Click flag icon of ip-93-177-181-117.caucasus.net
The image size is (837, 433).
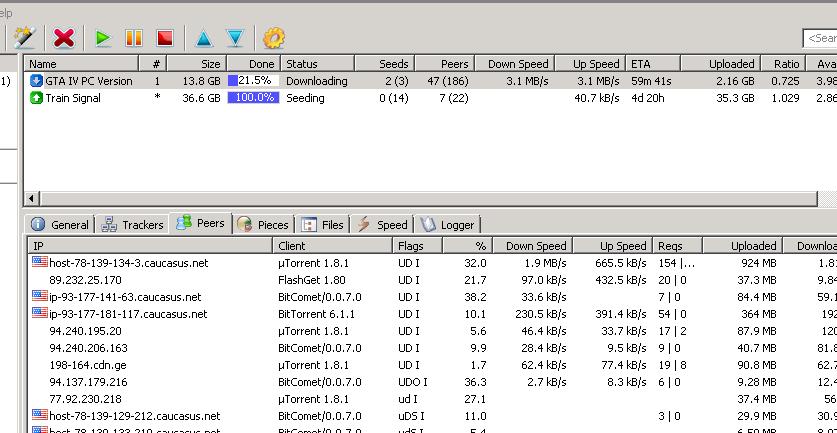coord(40,313)
